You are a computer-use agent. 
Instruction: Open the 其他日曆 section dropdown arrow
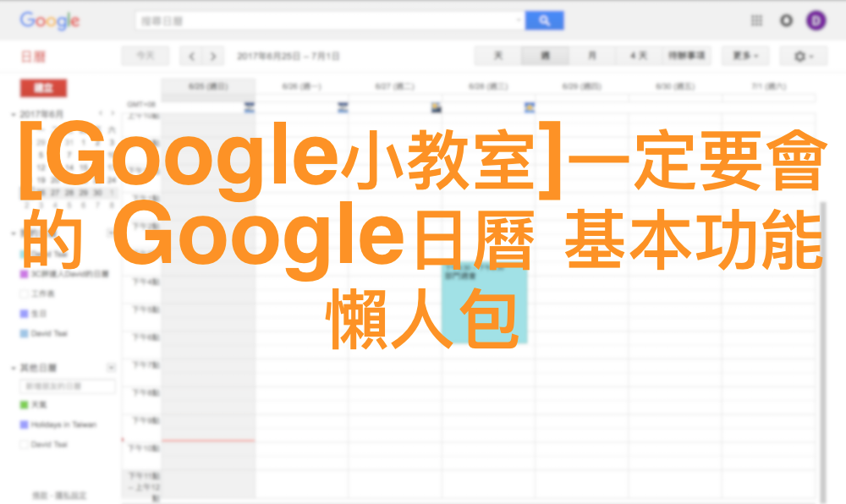[111, 368]
